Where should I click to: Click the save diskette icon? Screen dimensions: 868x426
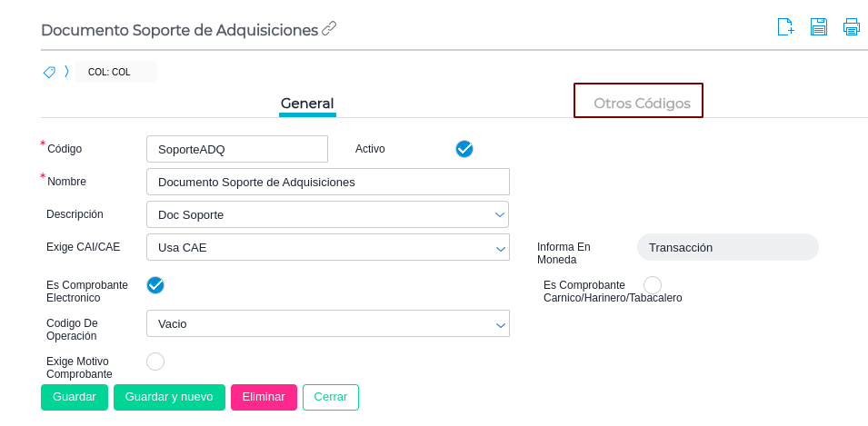819,27
